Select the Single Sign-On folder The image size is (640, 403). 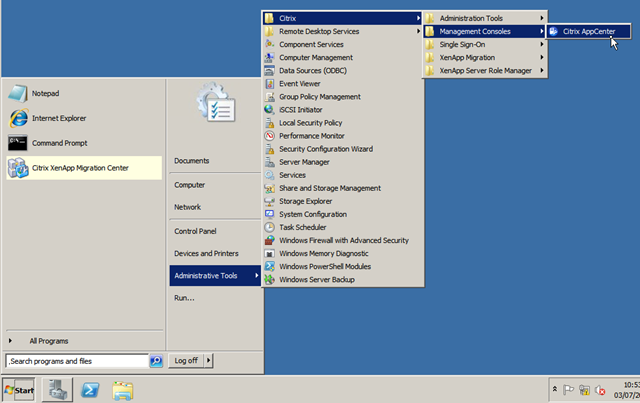click(485, 45)
